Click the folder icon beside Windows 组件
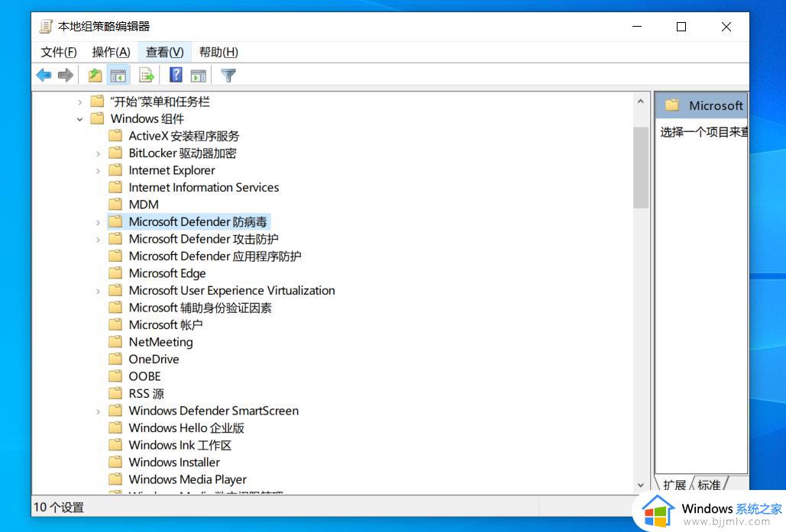This screenshot has height=532, width=786. [x=97, y=119]
